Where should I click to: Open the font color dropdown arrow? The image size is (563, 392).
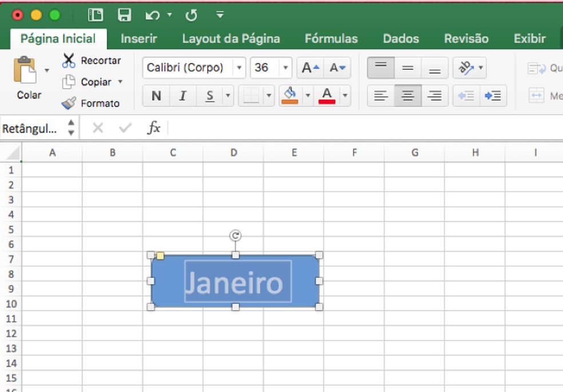[x=345, y=96]
